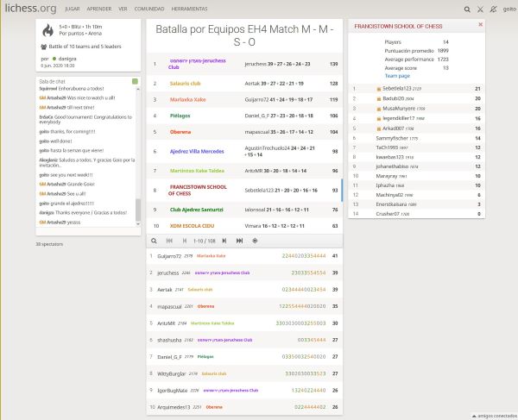Open the notifications bell icon
This screenshot has width=518, height=420.
tap(491, 9)
